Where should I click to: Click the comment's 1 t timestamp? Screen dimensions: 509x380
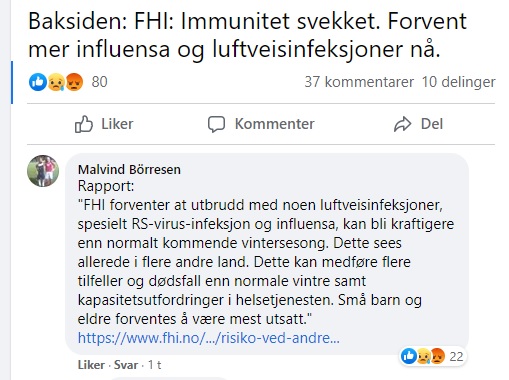coord(155,365)
